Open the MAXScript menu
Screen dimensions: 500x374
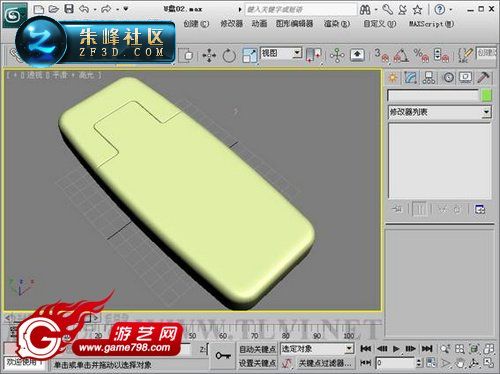tap(431, 24)
